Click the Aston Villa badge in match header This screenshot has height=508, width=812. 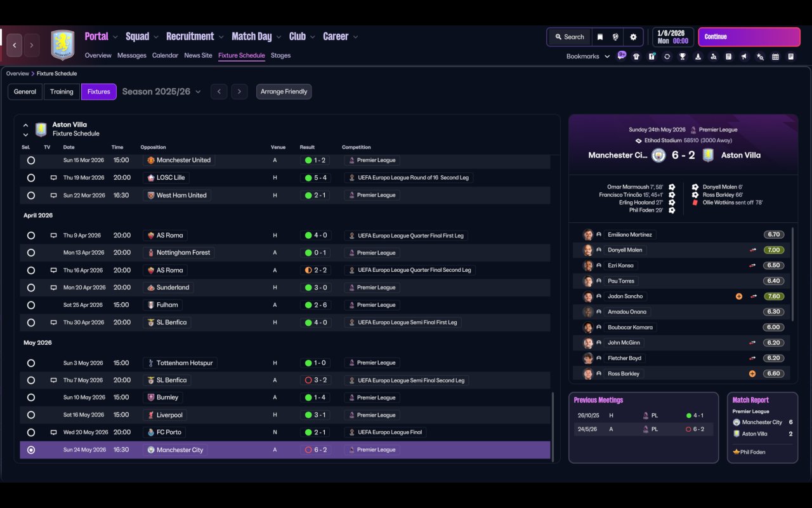708,155
